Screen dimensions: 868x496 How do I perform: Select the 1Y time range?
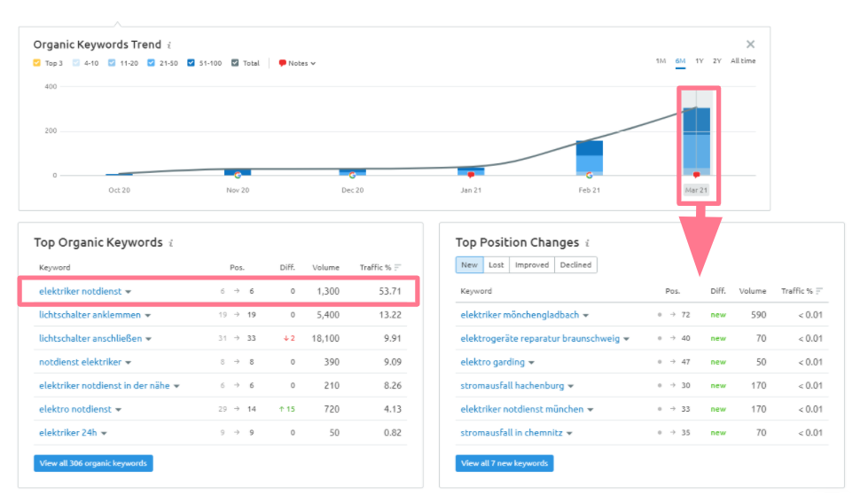click(x=700, y=61)
